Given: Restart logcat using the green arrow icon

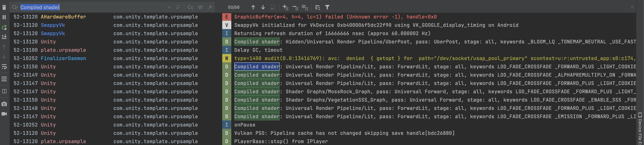Looking at the screenshot, I should pyautogui.click(x=4, y=27).
